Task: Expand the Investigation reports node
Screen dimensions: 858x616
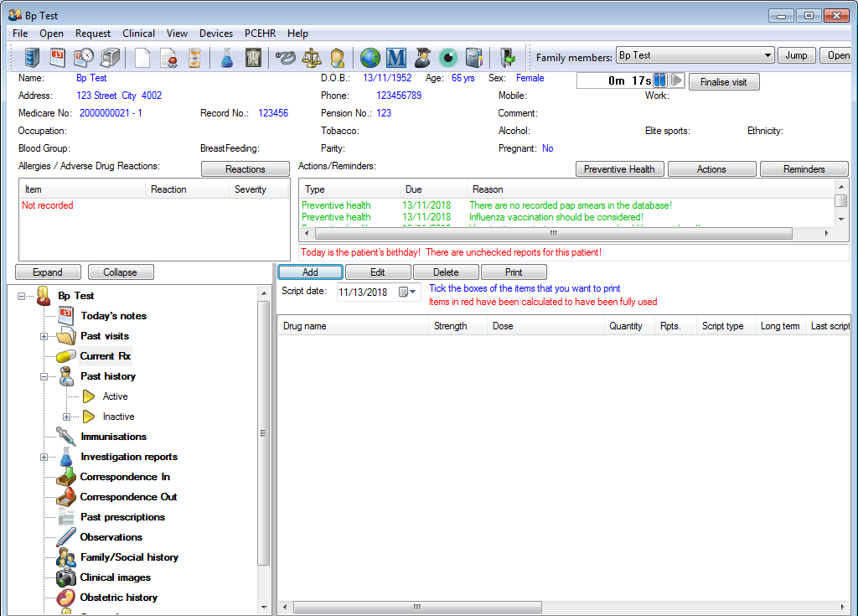Action: point(44,458)
